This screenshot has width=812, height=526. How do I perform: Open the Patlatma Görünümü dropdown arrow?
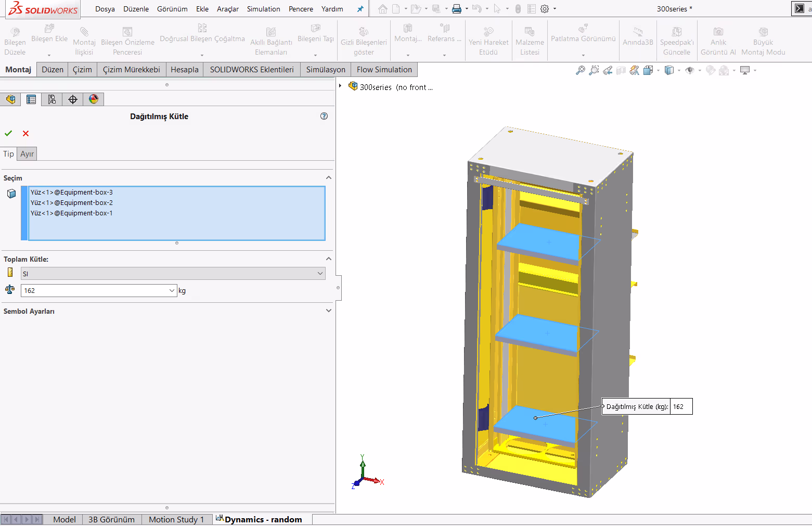[x=583, y=55]
